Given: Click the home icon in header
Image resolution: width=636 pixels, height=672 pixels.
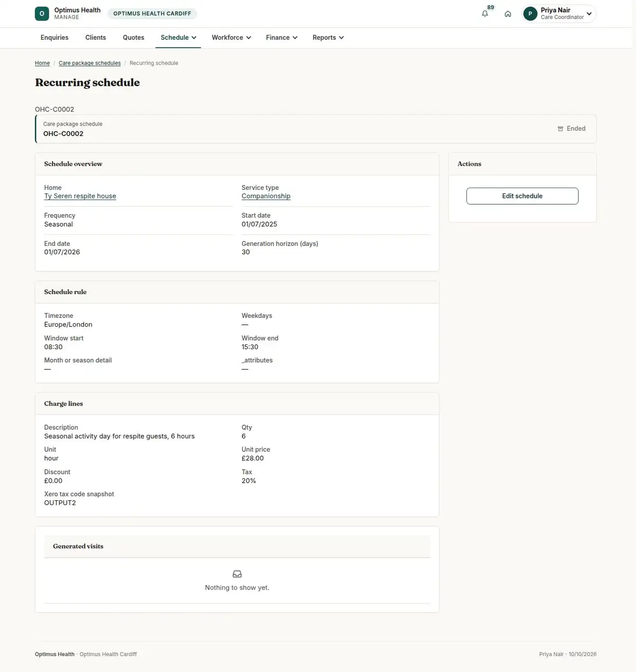Looking at the screenshot, I should pyautogui.click(x=508, y=14).
